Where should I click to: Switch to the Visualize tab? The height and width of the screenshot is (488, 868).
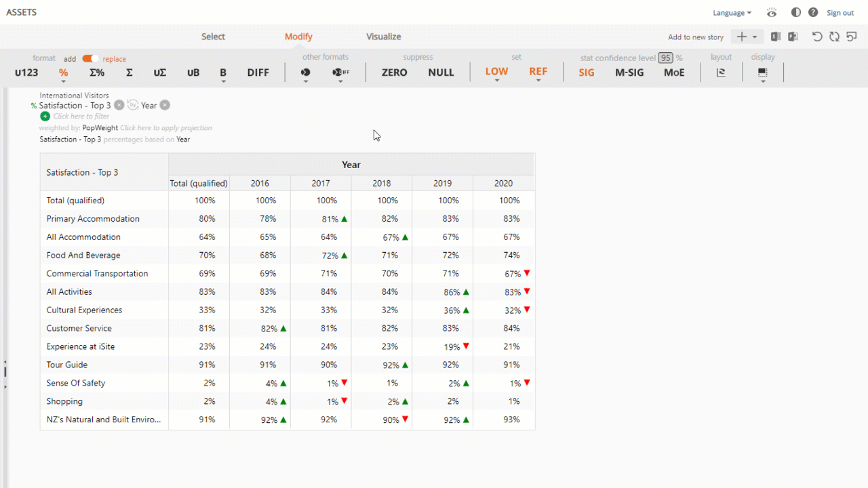click(383, 37)
